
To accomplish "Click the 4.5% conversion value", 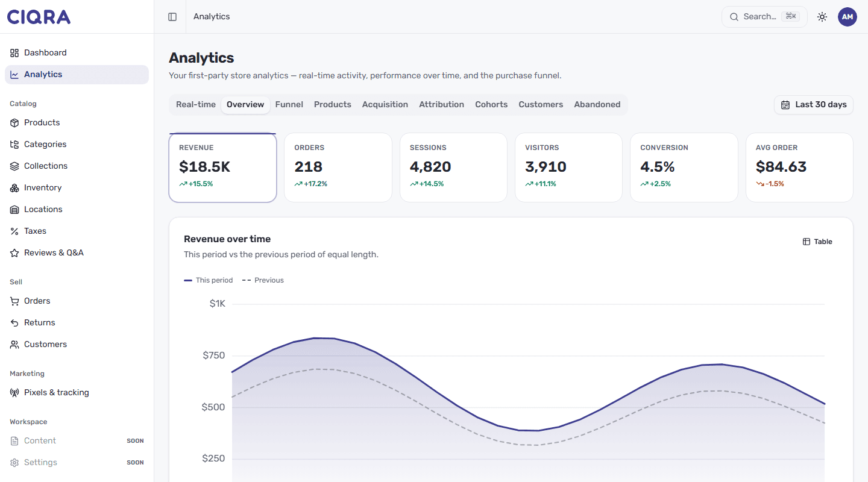I will tap(658, 167).
